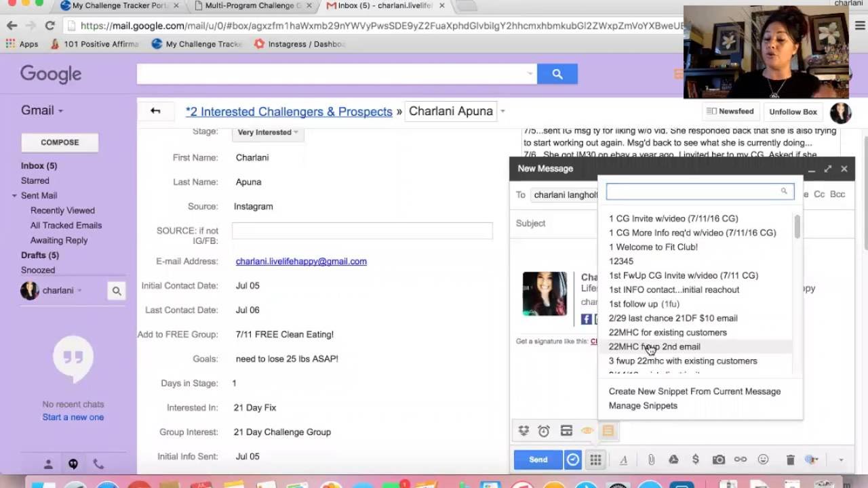The image size is (868, 488).
Task: Select snippet '2/29 last chance 21DF $10 email'
Action: 673,318
